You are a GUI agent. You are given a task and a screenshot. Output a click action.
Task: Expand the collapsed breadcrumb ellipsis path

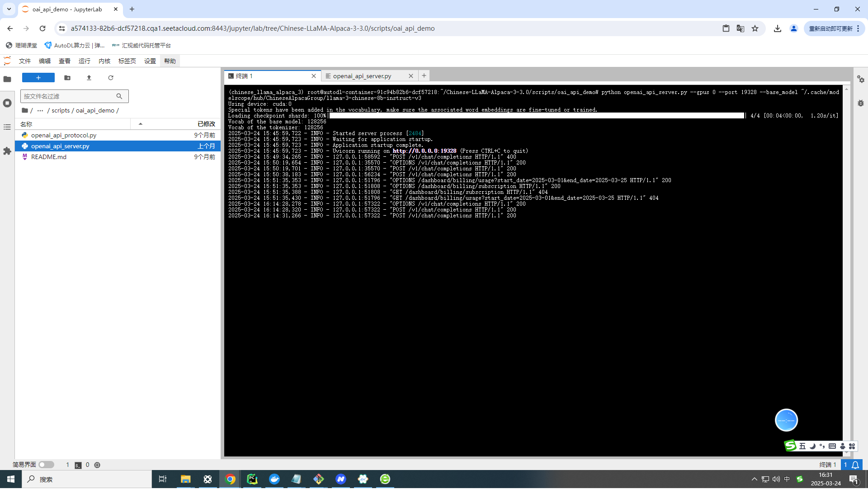click(40, 111)
